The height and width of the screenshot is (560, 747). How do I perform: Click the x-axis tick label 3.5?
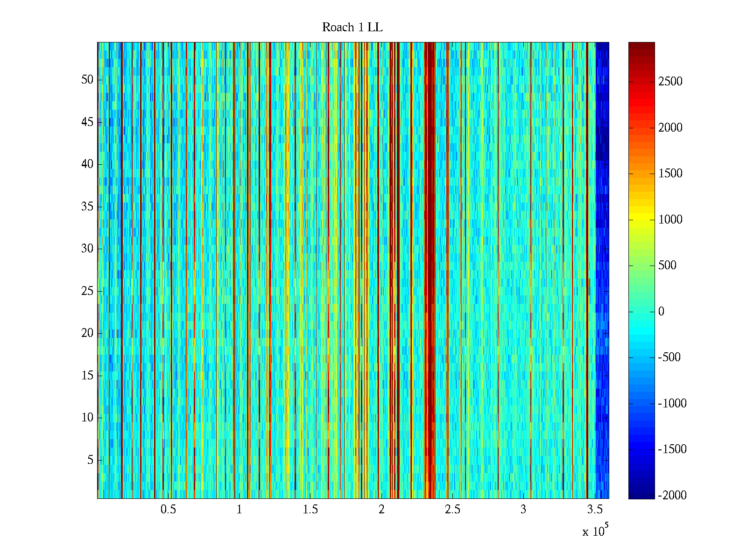(x=594, y=510)
